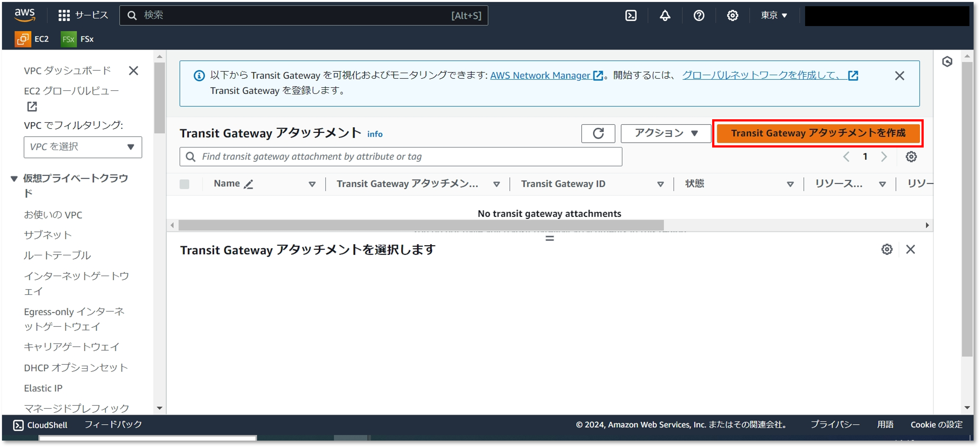Open table preferences gear next to pagination
The width and height of the screenshot is (980, 447).
tap(911, 157)
